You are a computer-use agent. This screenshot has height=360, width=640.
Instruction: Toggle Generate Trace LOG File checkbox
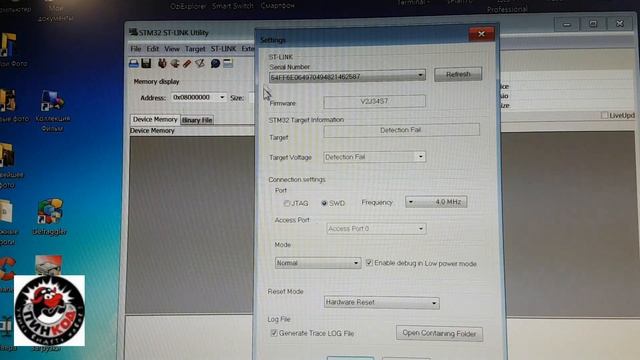[274, 333]
